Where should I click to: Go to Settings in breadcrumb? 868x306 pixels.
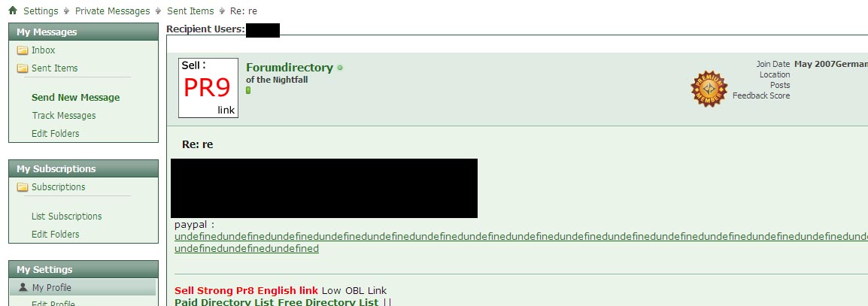[x=41, y=11]
